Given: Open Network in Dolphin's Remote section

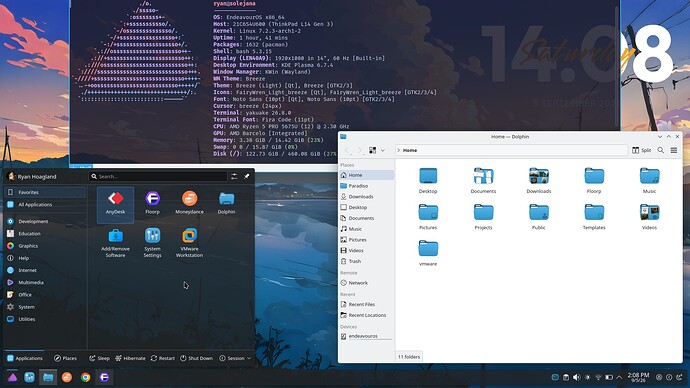Looking at the screenshot, I should pos(367,283).
